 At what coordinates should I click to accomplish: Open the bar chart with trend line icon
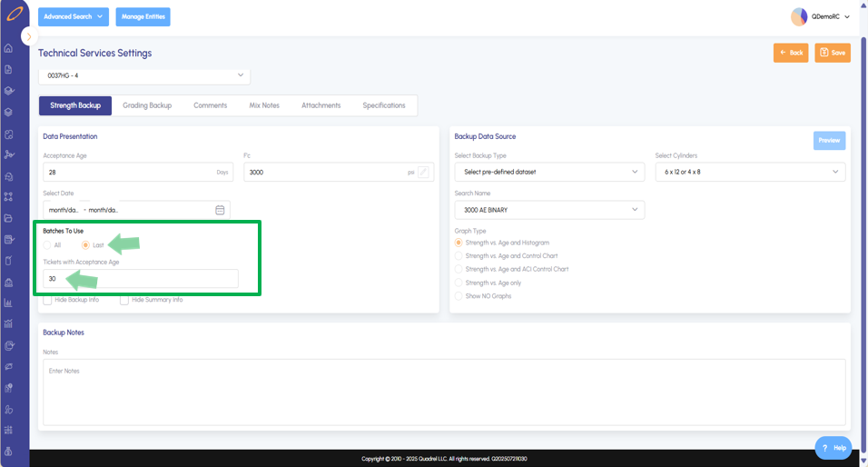(8, 324)
